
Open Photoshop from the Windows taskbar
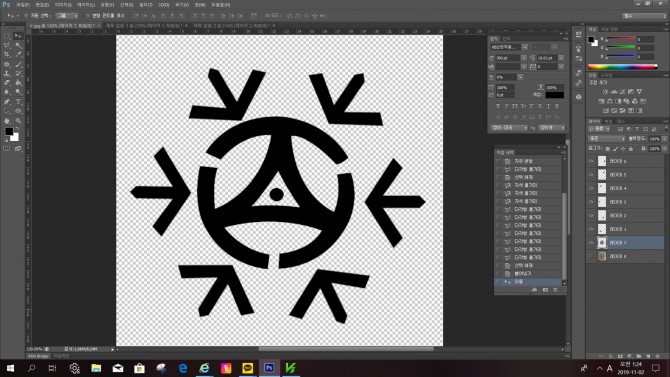pos(269,368)
